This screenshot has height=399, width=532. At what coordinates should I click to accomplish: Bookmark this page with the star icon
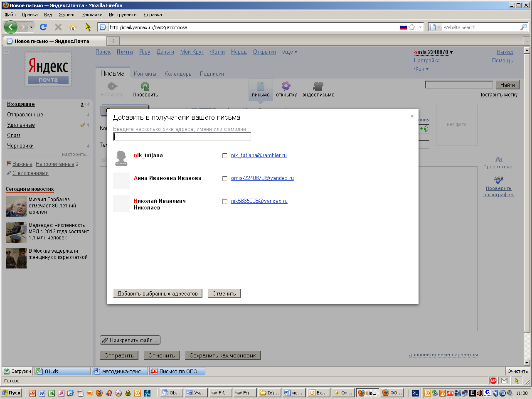click(412, 27)
